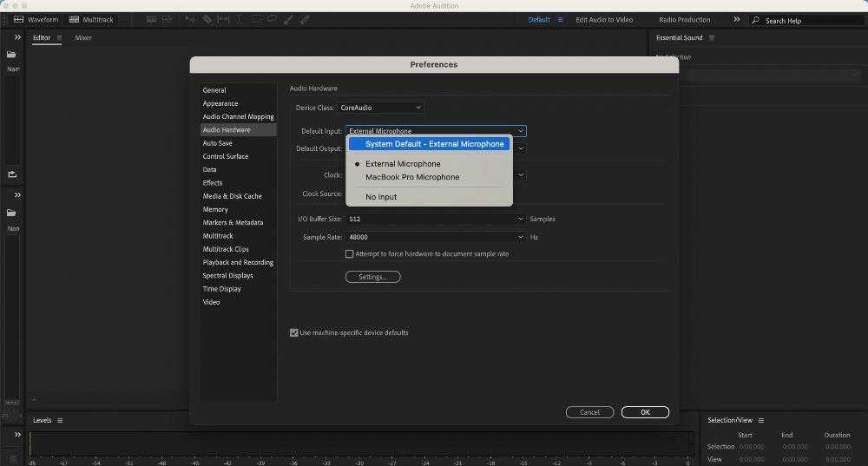Open the Device Class dropdown

coord(381,108)
